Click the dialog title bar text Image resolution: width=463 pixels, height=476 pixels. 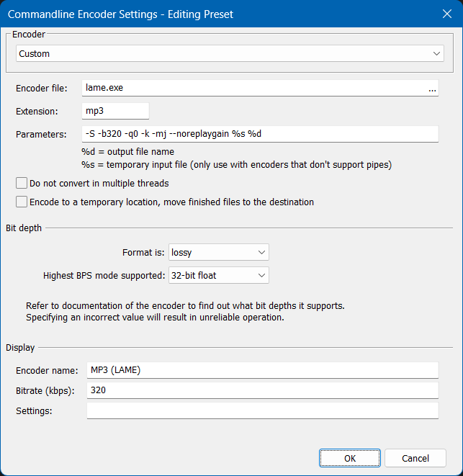(120, 14)
